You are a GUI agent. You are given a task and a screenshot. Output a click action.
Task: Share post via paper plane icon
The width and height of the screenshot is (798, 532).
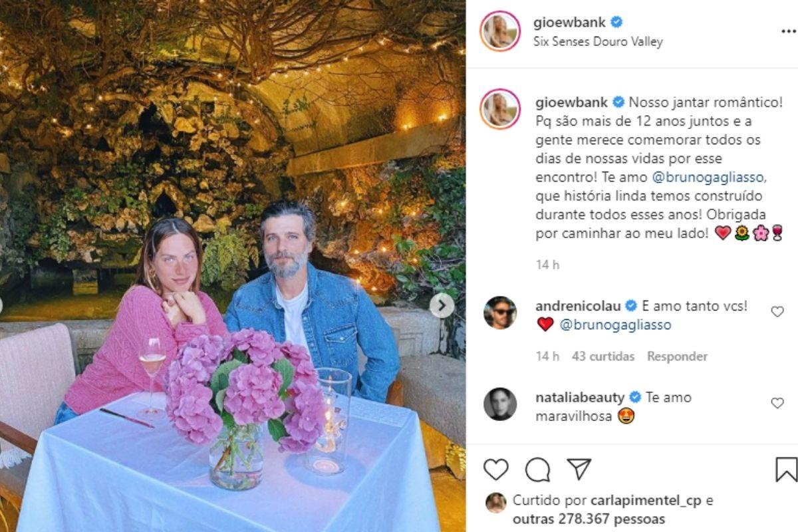[x=579, y=469]
